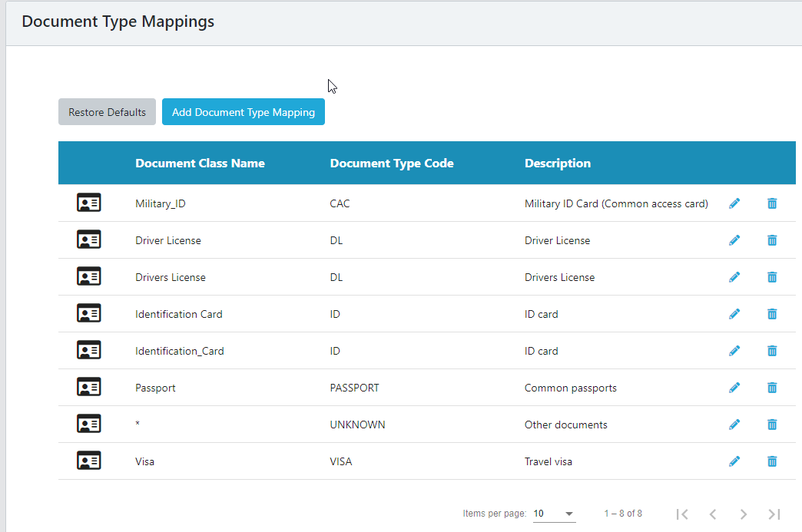Image resolution: width=802 pixels, height=532 pixels.
Task: Edit the Military_ID mapping with pencil icon
Action: pyautogui.click(x=734, y=203)
